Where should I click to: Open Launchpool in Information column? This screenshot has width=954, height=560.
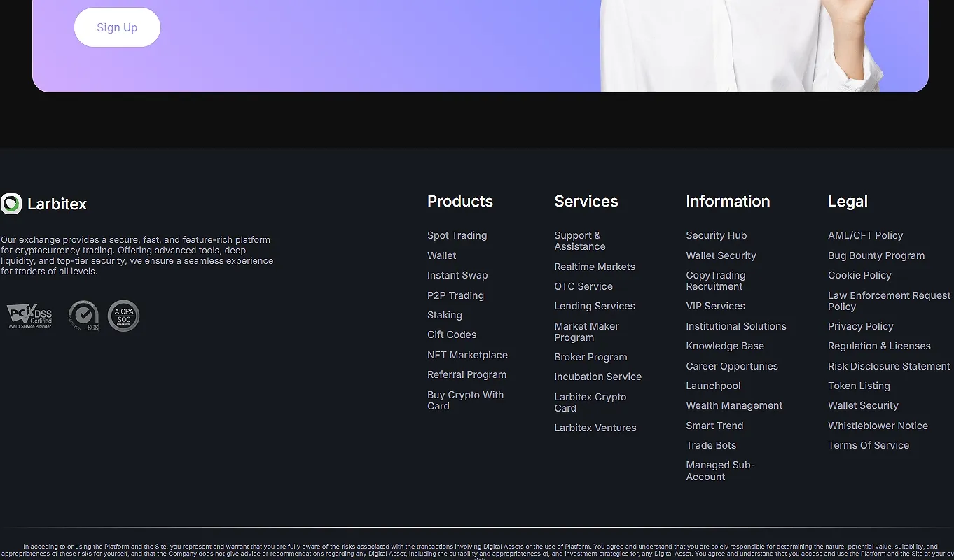tap(713, 386)
